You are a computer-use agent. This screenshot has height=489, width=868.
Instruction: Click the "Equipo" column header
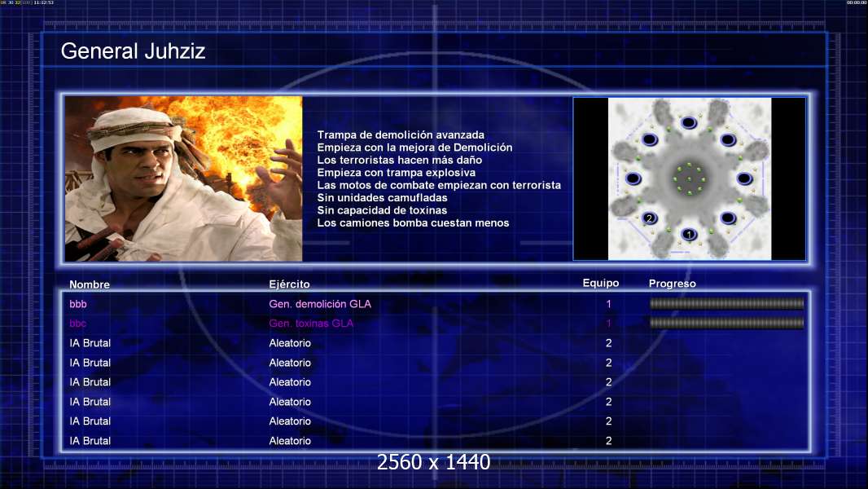click(x=601, y=283)
